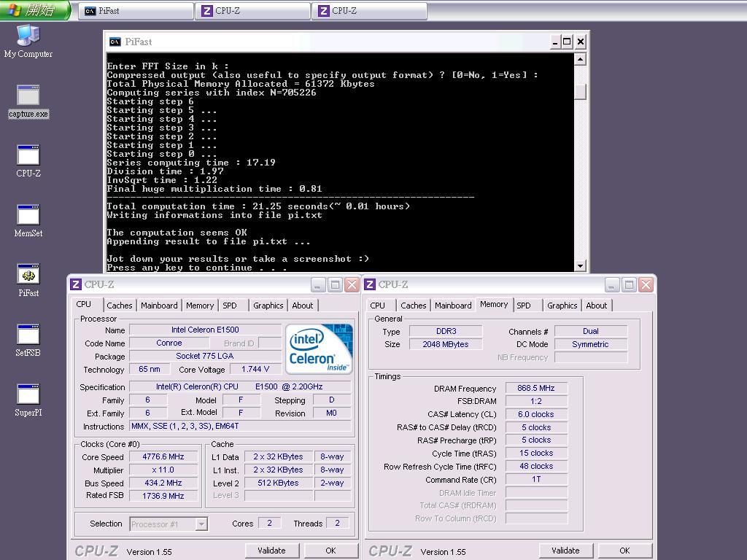Click the PiFast console title bar icon
The height and width of the screenshot is (560, 747).
coord(115,42)
